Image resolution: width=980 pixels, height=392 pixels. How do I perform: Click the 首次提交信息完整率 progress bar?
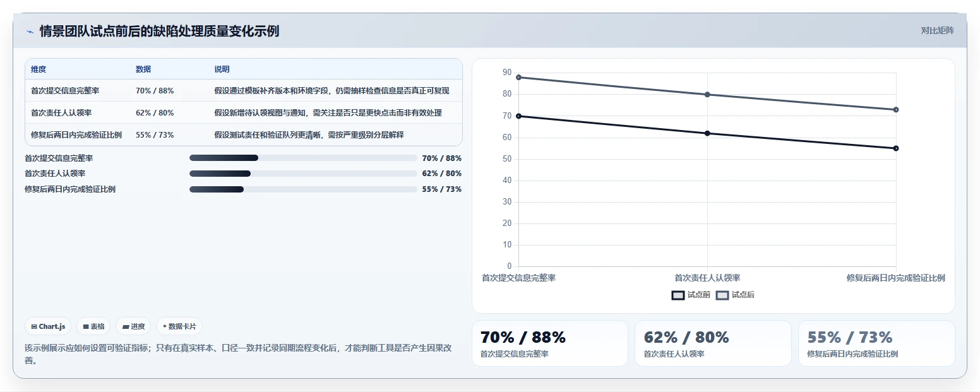click(303, 158)
